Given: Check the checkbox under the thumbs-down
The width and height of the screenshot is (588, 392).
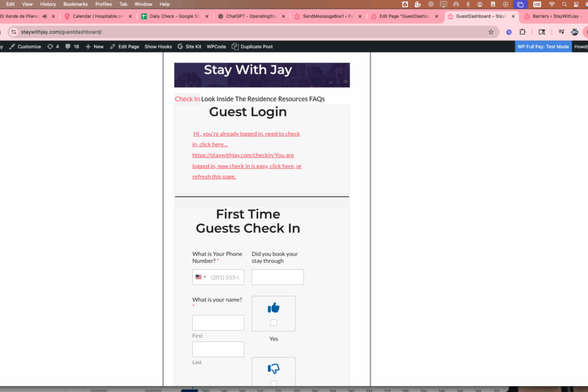Looking at the screenshot, I should click(273, 383).
